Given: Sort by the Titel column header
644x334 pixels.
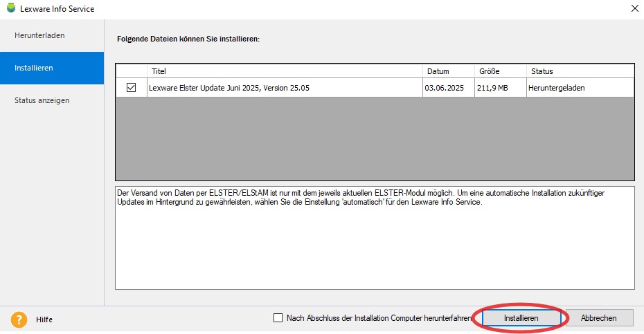Looking at the screenshot, I should pyautogui.click(x=285, y=71).
